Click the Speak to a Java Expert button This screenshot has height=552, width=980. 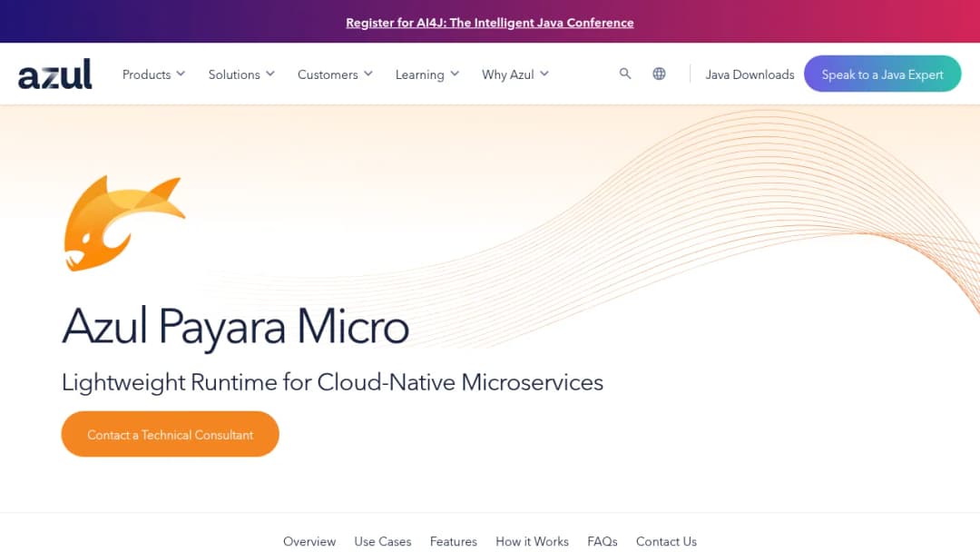883,74
